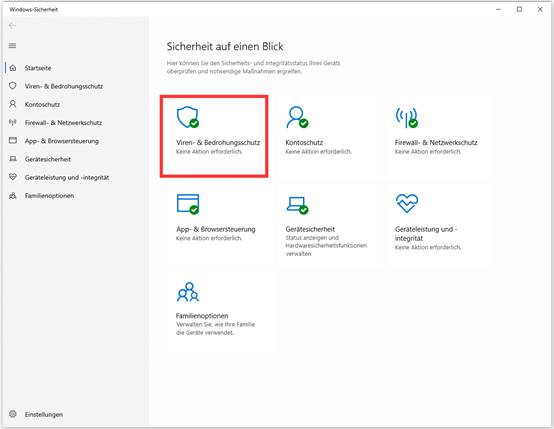Click the App- & Browsersteuerung window icon in sidebar
Viewport: 554px width, 429px height.
click(x=13, y=140)
